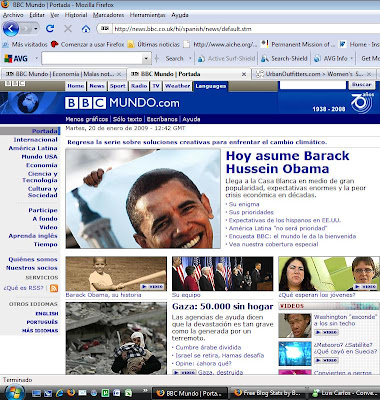Screen dimensions: 380x400
Task: Open Economía section in sidebar
Action: [x=42, y=165]
